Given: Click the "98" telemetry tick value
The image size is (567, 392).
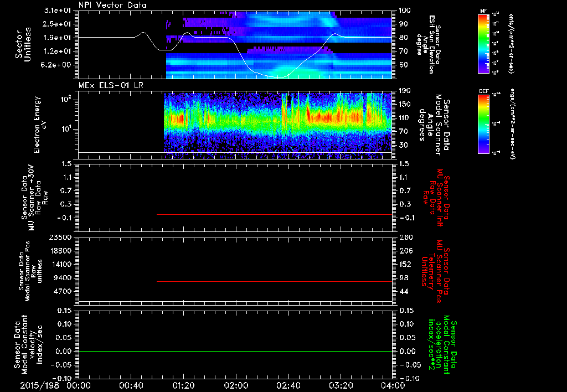Looking at the screenshot, I should 404,278.
